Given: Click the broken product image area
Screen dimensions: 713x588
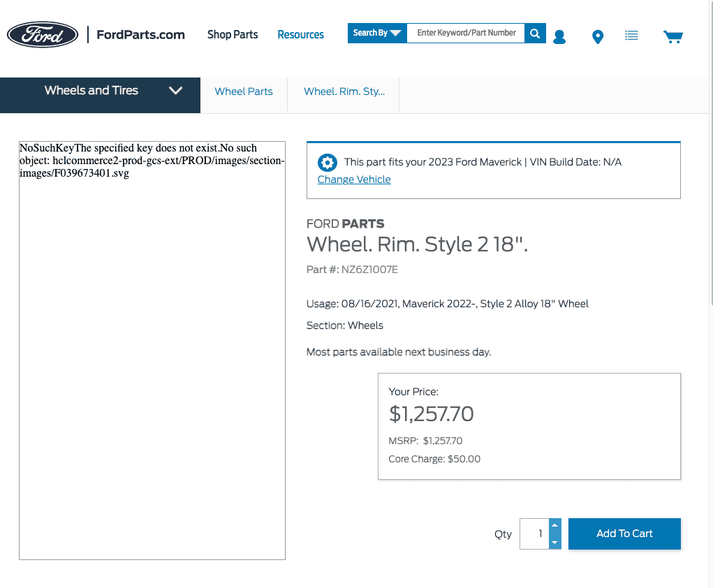Looking at the screenshot, I should tap(152, 351).
